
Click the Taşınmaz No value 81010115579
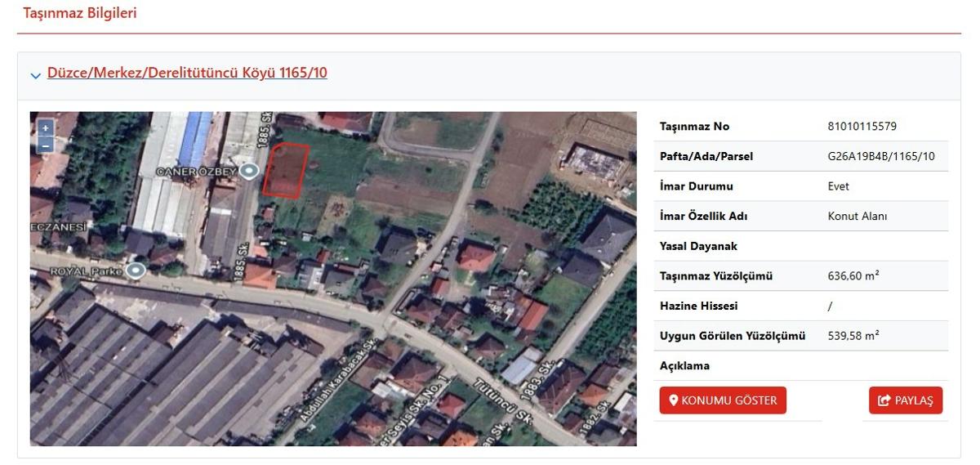(862, 127)
